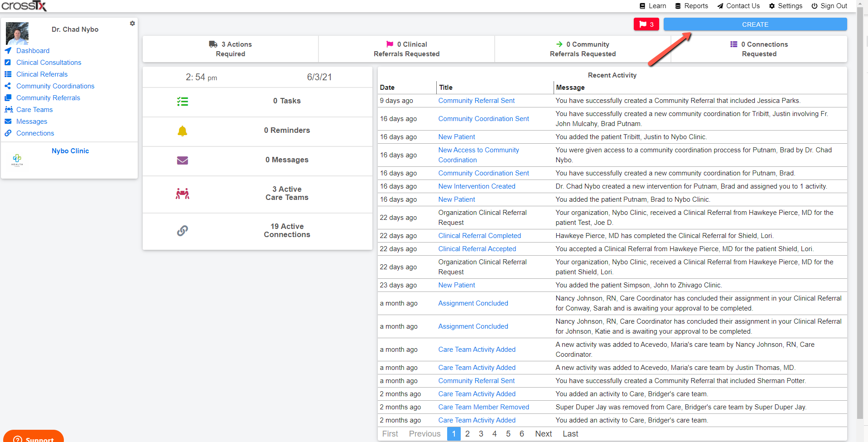Open Connections sidebar link
Image resolution: width=868 pixels, height=442 pixels.
coord(35,133)
